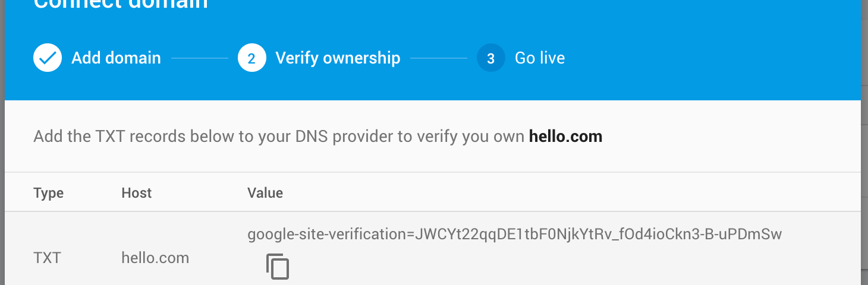868x285 pixels.
Task: Click the Add the TXT records instruction text
Action: 279,137
